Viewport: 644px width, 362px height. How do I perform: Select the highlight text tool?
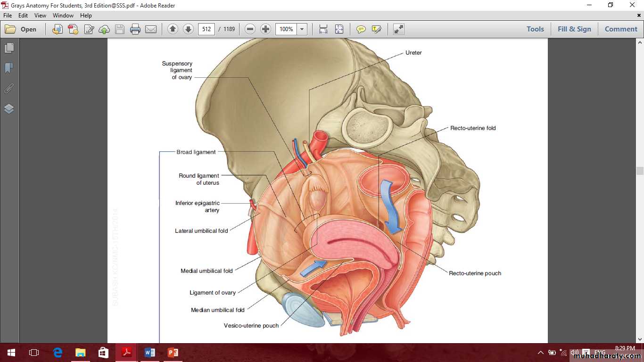click(x=376, y=29)
